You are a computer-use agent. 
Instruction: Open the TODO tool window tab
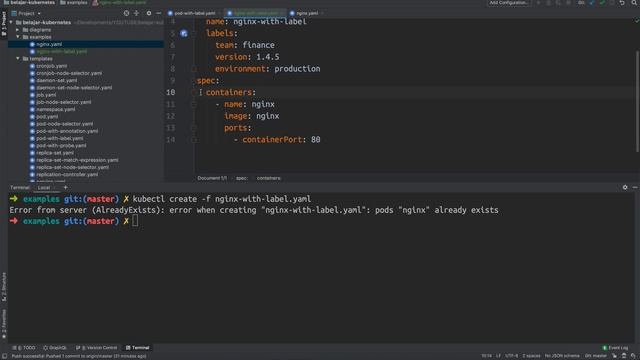24,348
